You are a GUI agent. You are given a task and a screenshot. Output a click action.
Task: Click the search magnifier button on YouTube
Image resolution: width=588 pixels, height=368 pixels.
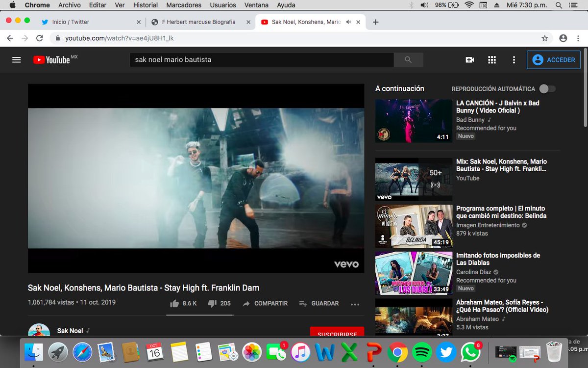click(x=408, y=60)
